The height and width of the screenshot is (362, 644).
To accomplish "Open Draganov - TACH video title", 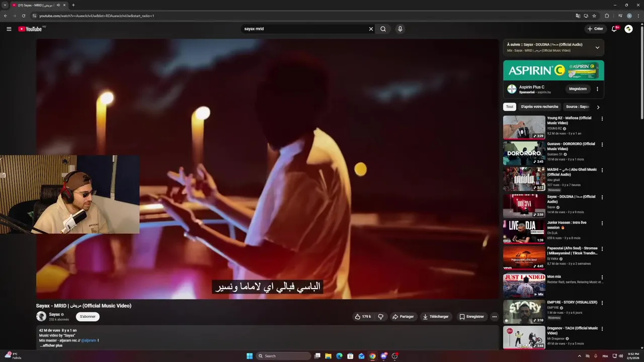I will tap(573, 330).
